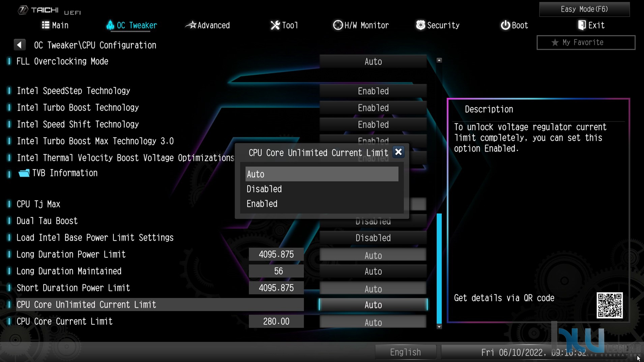Select the FLL Overclocking Mode label

click(62, 61)
